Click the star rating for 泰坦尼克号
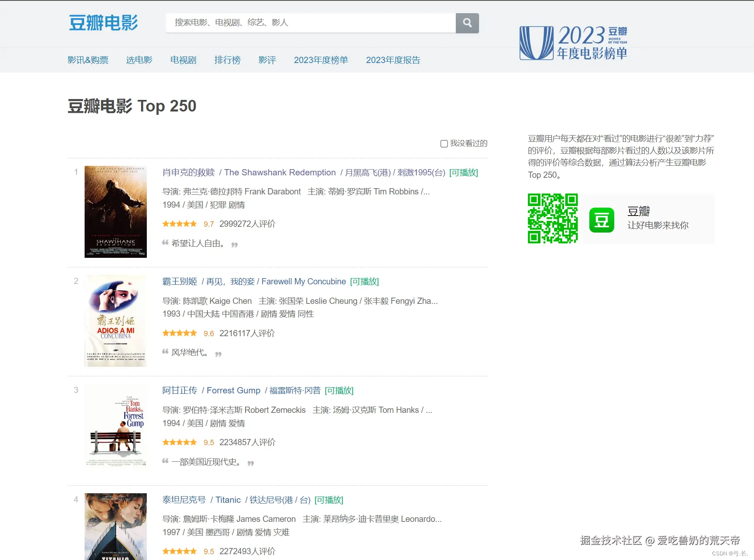The width and height of the screenshot is (754, 560). (x=180, y=551)
